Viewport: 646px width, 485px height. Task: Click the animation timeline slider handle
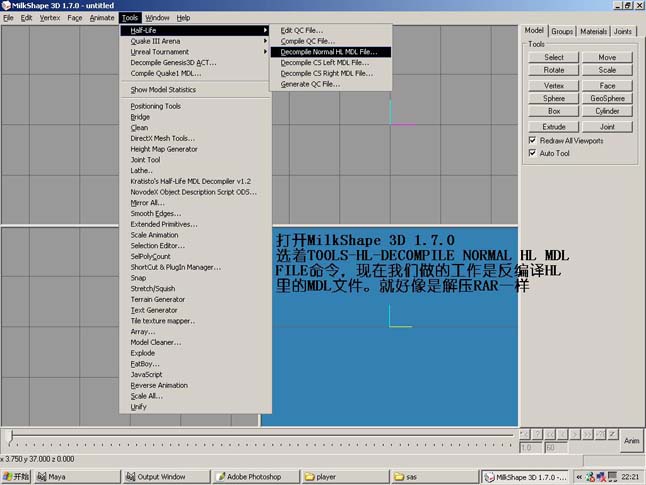[12, 435]
